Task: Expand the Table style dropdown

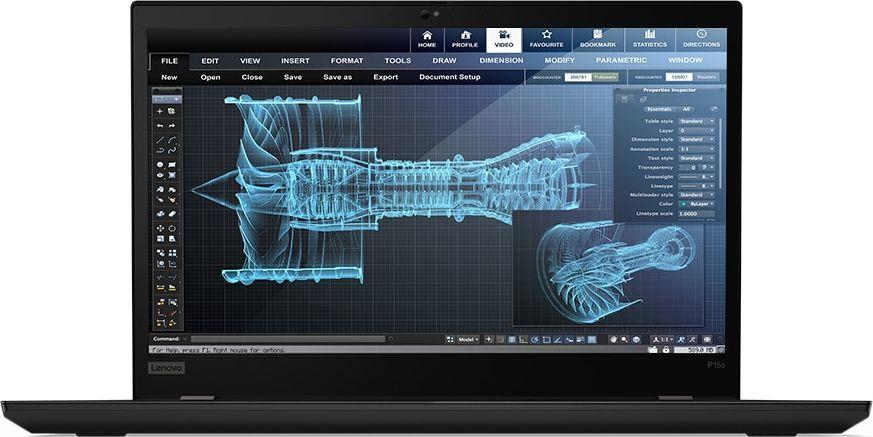Action: (696, 121)
